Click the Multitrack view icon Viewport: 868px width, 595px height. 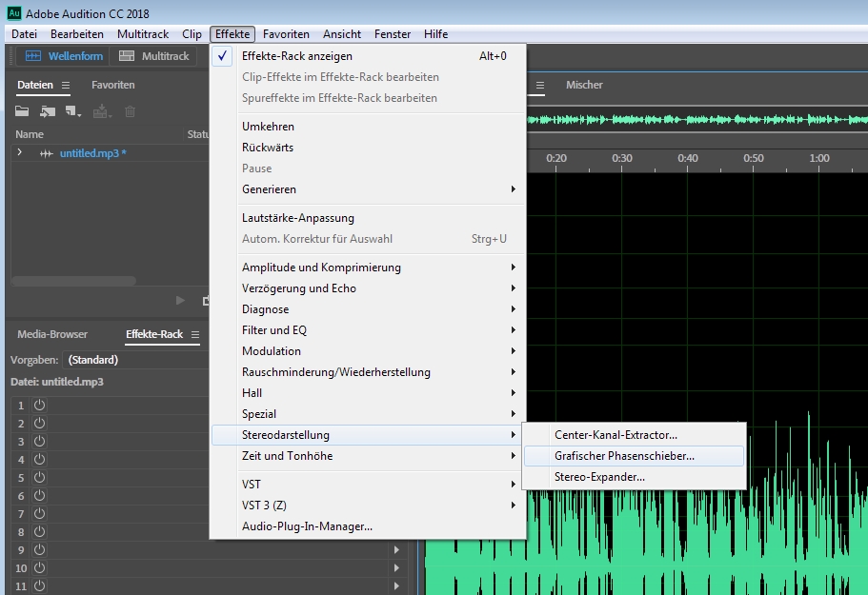click(127, 56)
